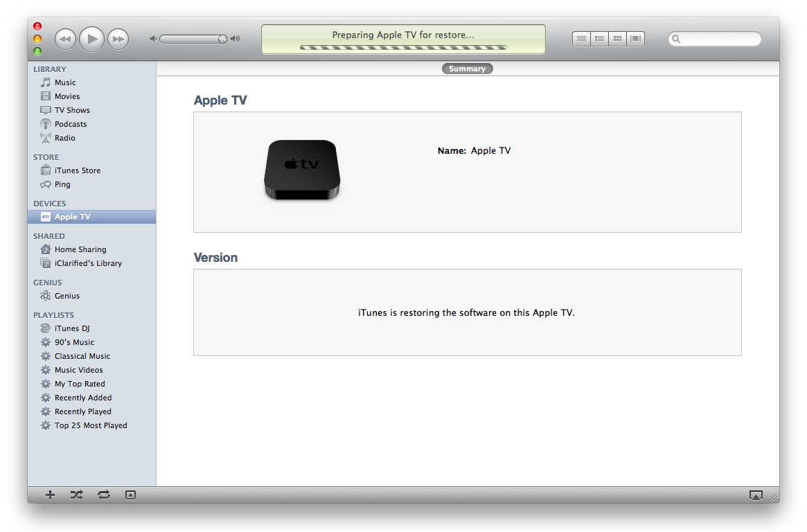Click the 'Name: Apple TV' text
The height and width of the screenshot is (532, 807).
pos(474,151)
